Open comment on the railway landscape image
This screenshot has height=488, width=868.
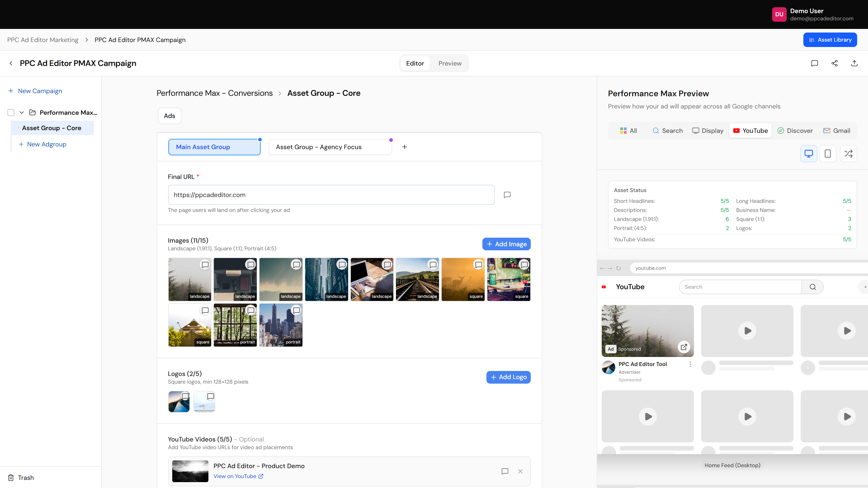(x=433, y=265)
